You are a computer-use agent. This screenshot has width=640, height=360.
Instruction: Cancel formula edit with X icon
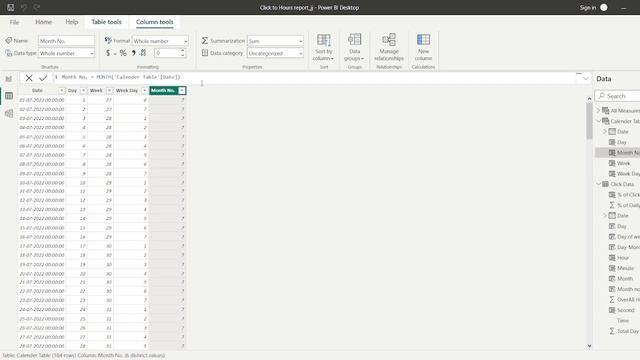(x=29, y=78)
